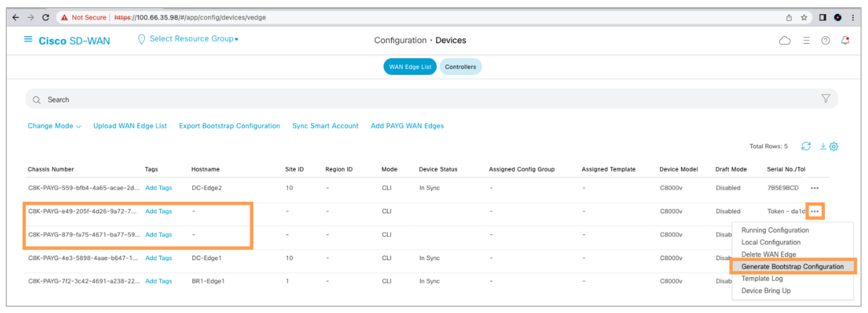Screen dimensions: 868x313
Task: Open the hamburger navigation menu
Action: 28,39
